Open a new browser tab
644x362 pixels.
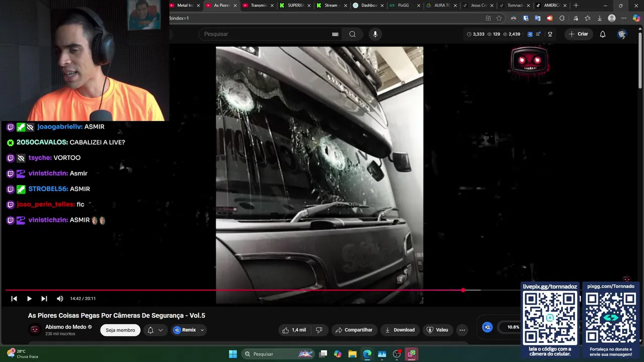(x=576, y=6)
